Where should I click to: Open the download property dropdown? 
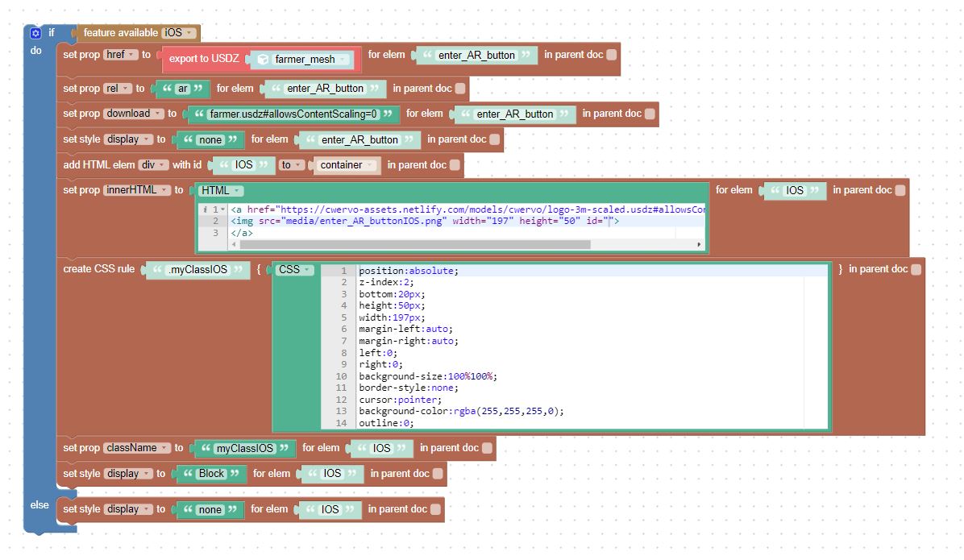[x=134, y=114]
